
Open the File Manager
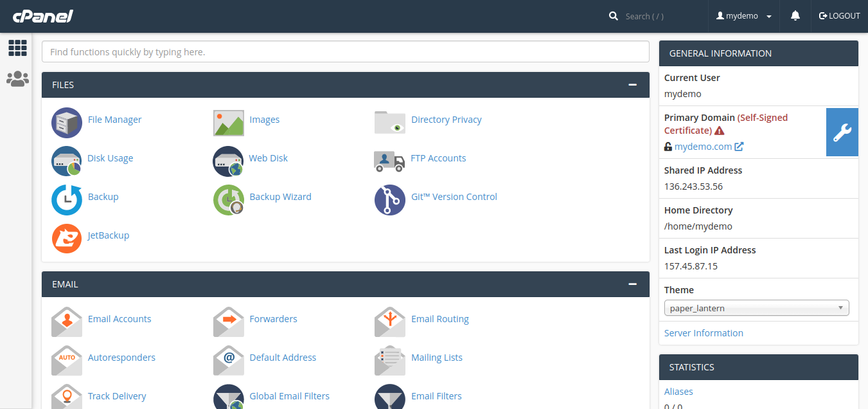click(x=114, y=120)
